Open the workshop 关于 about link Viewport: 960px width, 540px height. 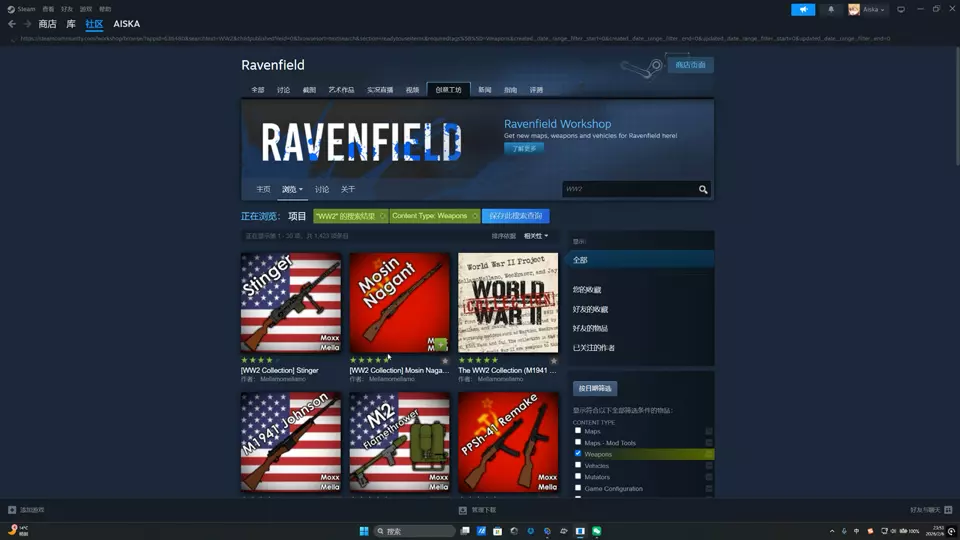point(348,189)
